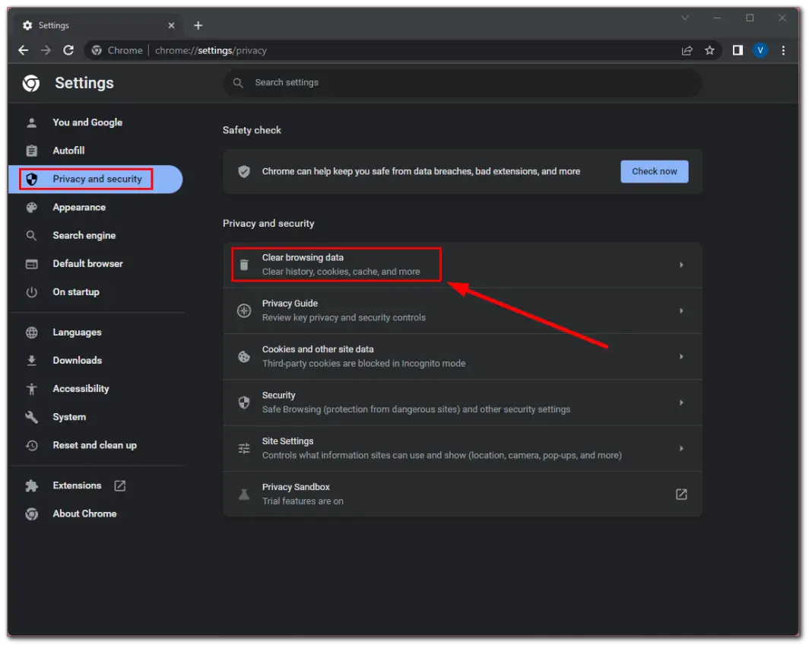The height and width of the screenshot is (649, 812).
Task: Select the You and Google profile icon
Action: [x=31, y=122]
